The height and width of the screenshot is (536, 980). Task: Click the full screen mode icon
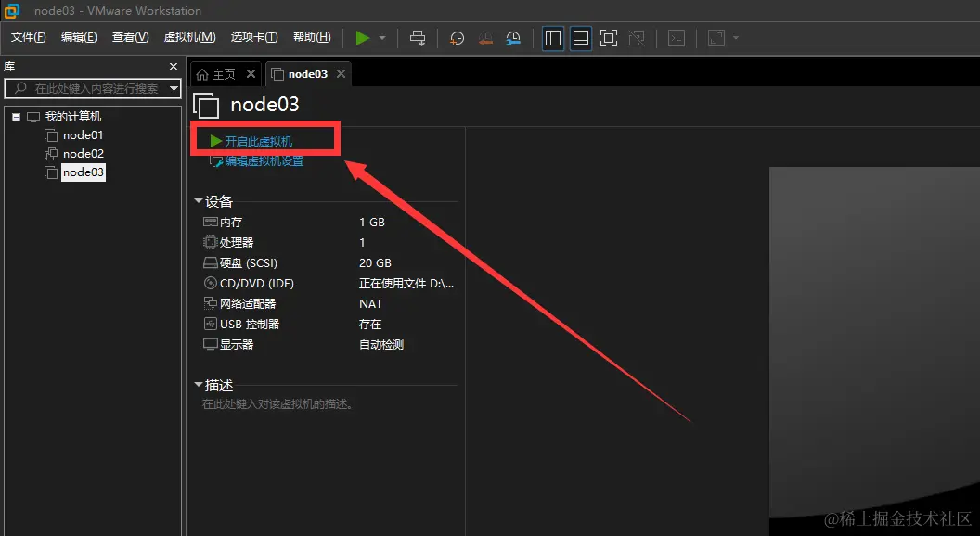[x=608, y=38]
